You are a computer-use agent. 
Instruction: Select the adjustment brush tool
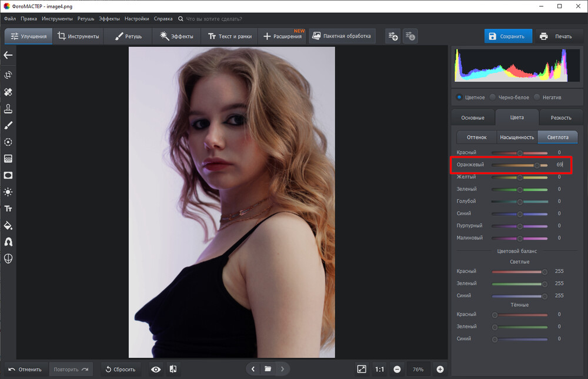point(8,125)
